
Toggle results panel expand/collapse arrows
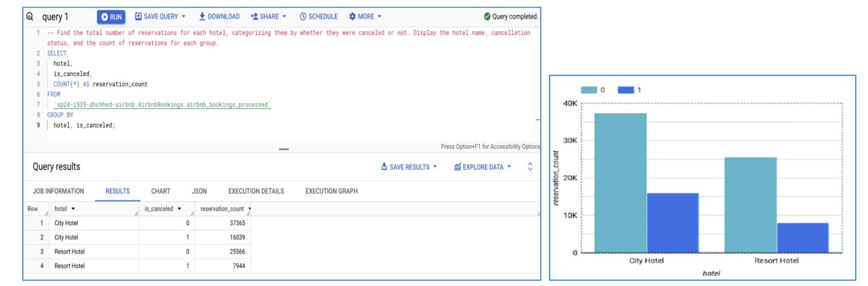[x=530, y=166]
